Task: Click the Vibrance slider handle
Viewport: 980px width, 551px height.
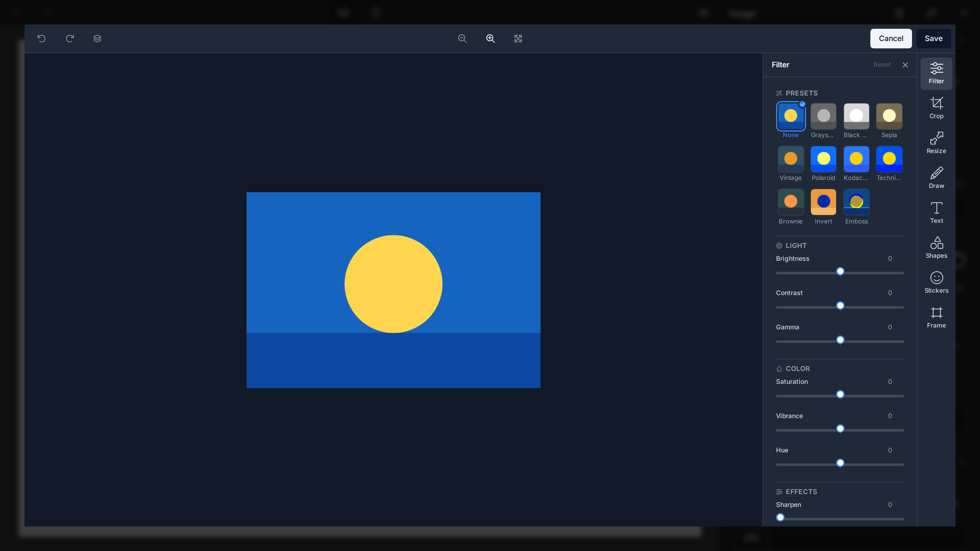Action: click(840, 429)
